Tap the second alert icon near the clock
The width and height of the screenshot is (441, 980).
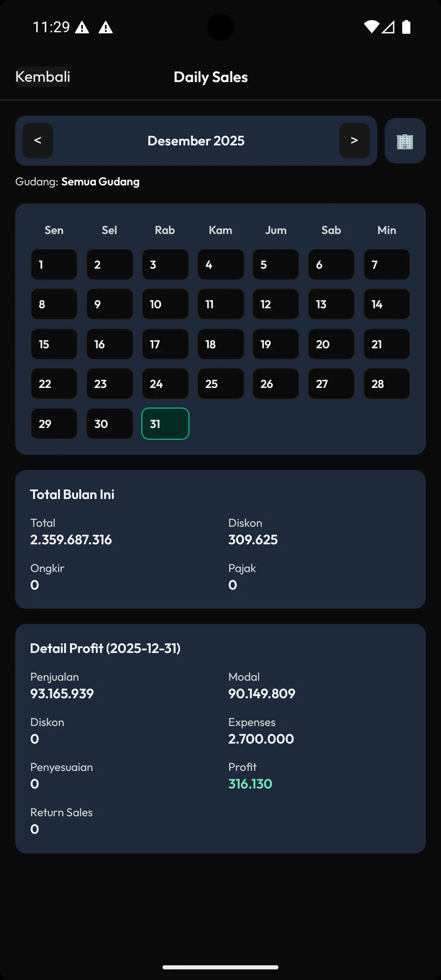pyautogui.click(x=106, y=27)
